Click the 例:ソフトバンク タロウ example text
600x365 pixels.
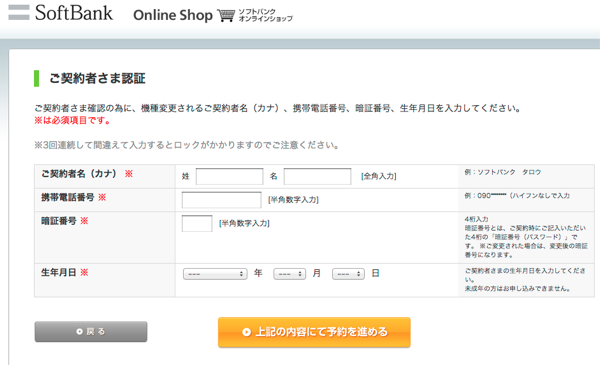coord(503,172)
